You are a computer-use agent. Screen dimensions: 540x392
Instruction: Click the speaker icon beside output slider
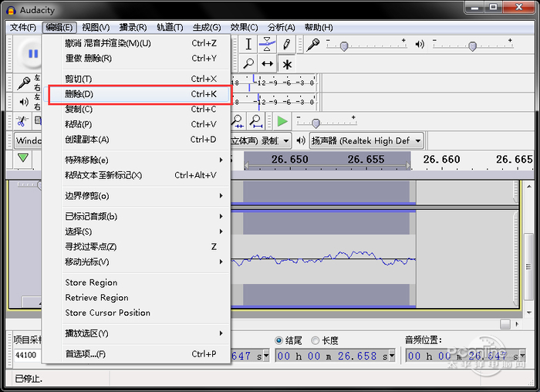(x=420, y=44)
